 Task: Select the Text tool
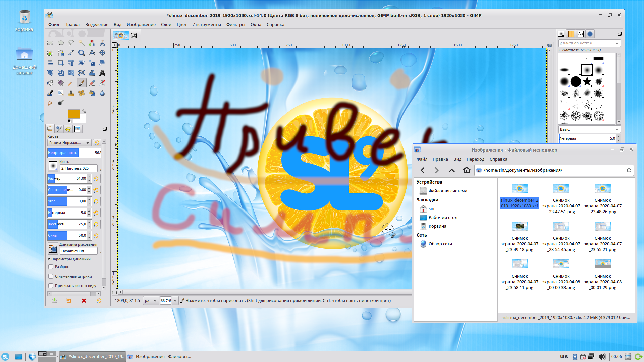pos(102,73)
